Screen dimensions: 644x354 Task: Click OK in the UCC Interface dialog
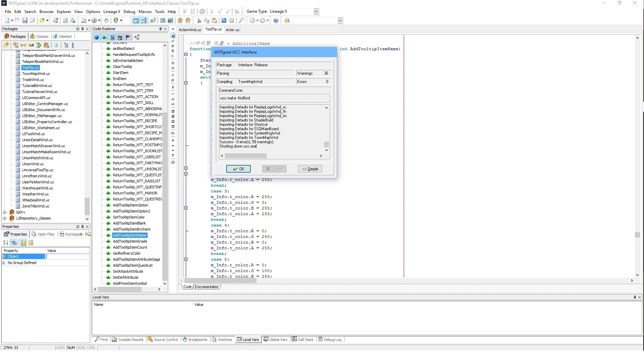(238, 169)
